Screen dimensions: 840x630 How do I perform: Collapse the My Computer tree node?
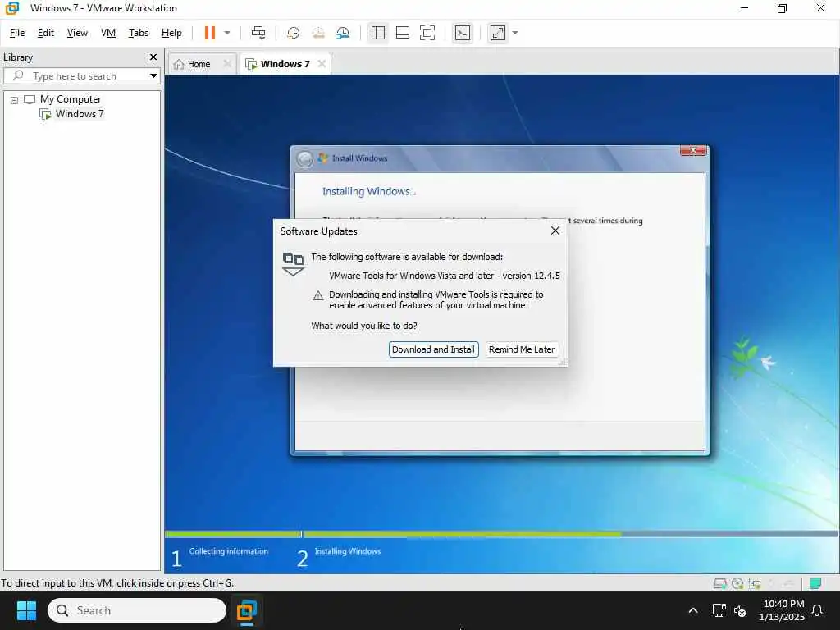pos(15,100)
